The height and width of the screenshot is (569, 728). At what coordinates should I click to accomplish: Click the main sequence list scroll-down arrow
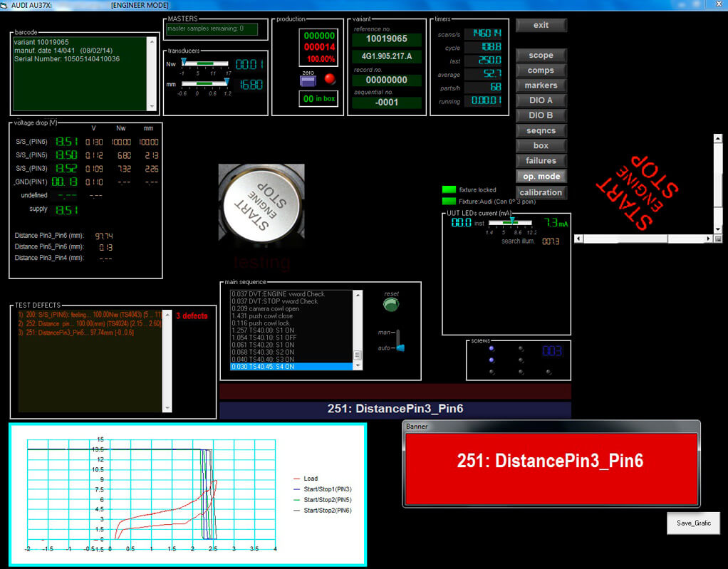(358, 366)
